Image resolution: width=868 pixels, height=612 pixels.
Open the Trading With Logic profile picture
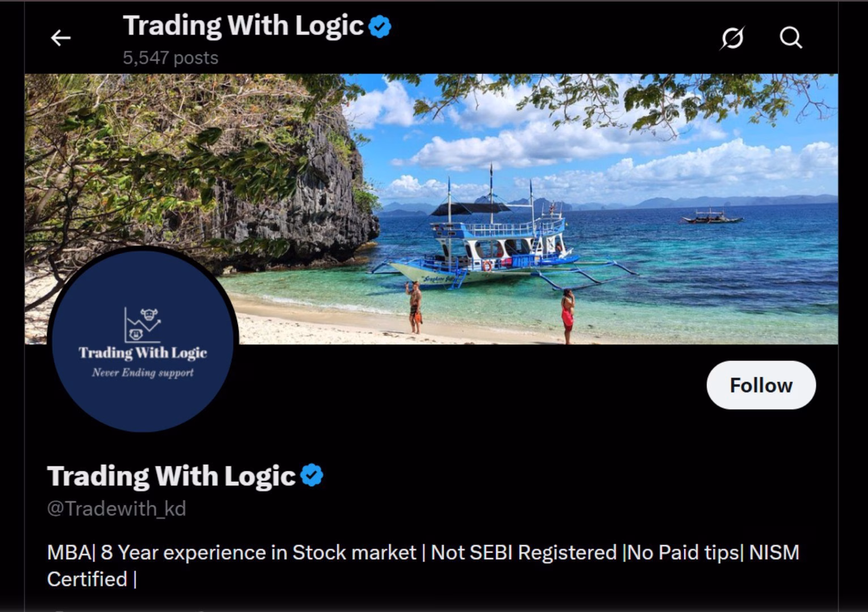(x=143, y=339)
